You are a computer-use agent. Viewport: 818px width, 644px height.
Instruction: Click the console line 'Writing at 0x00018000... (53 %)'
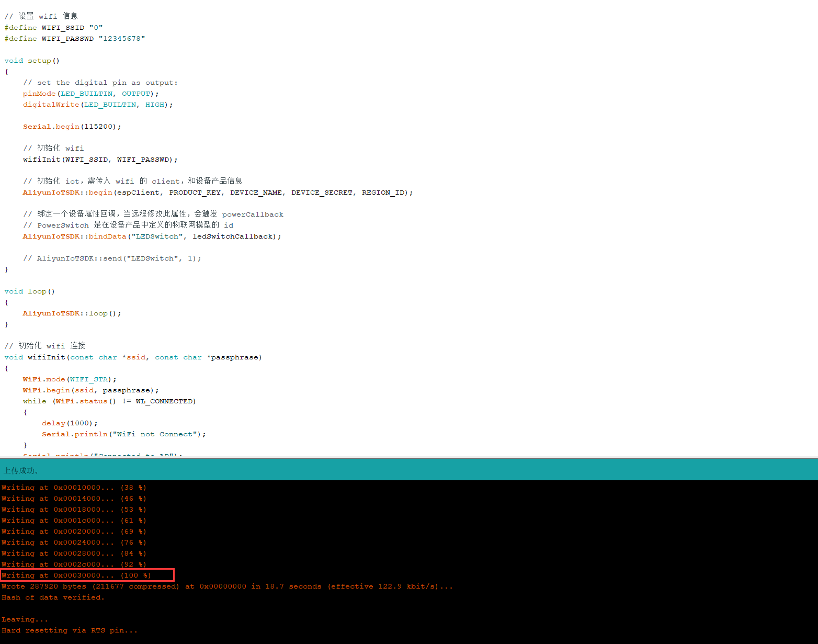[74, 510]
